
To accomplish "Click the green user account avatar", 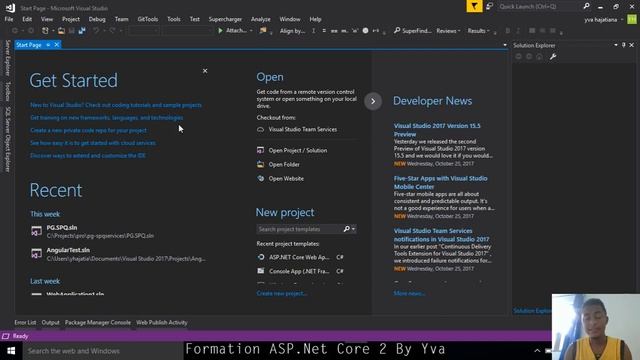I will [x=632, y=19].
